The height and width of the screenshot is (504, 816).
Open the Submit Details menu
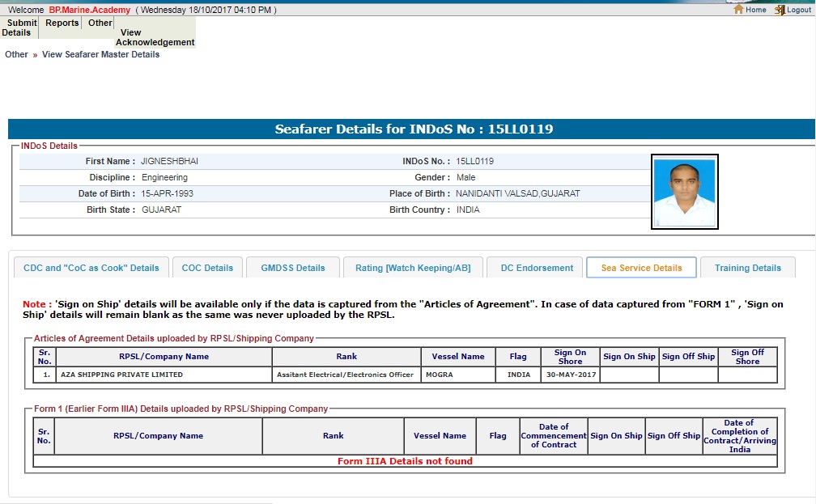[x=19, y=28]
